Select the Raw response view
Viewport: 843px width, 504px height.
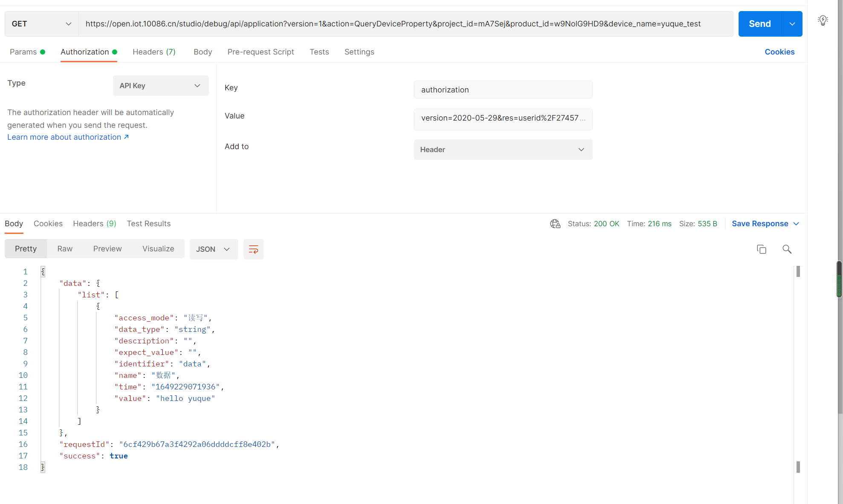pos(65,249)
